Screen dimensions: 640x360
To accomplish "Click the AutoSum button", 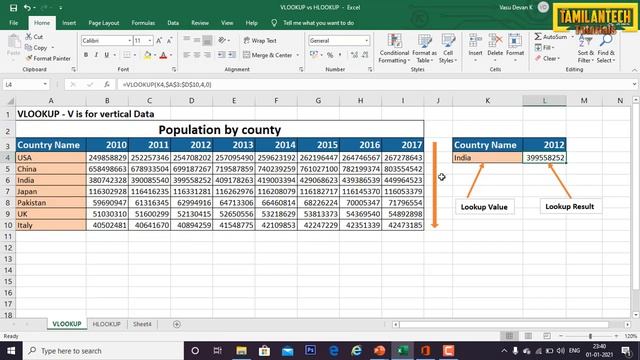I will click(551, 37).
